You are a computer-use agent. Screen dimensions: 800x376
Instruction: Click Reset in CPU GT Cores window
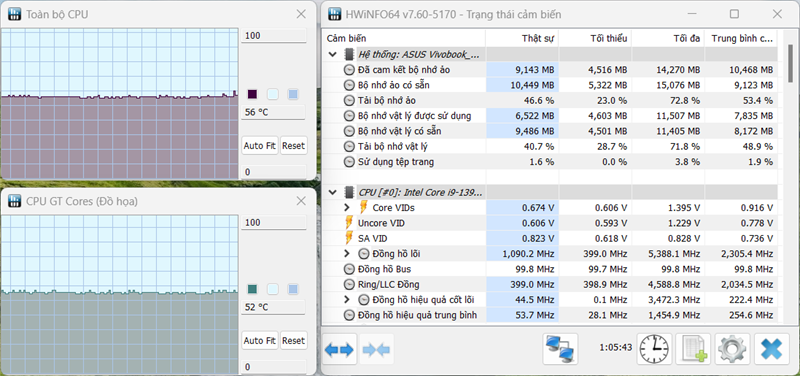pyautogui.click(x=293, y=340)
